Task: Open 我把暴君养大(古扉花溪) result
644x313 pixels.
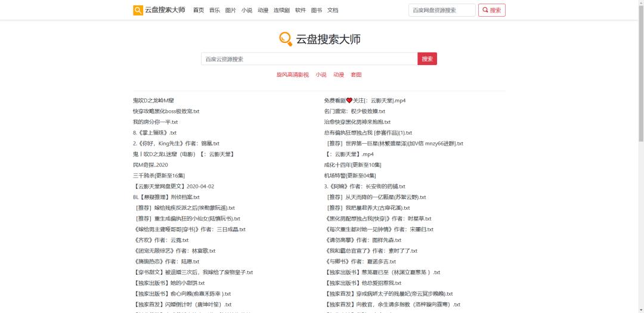Action: tap(367, 208)
